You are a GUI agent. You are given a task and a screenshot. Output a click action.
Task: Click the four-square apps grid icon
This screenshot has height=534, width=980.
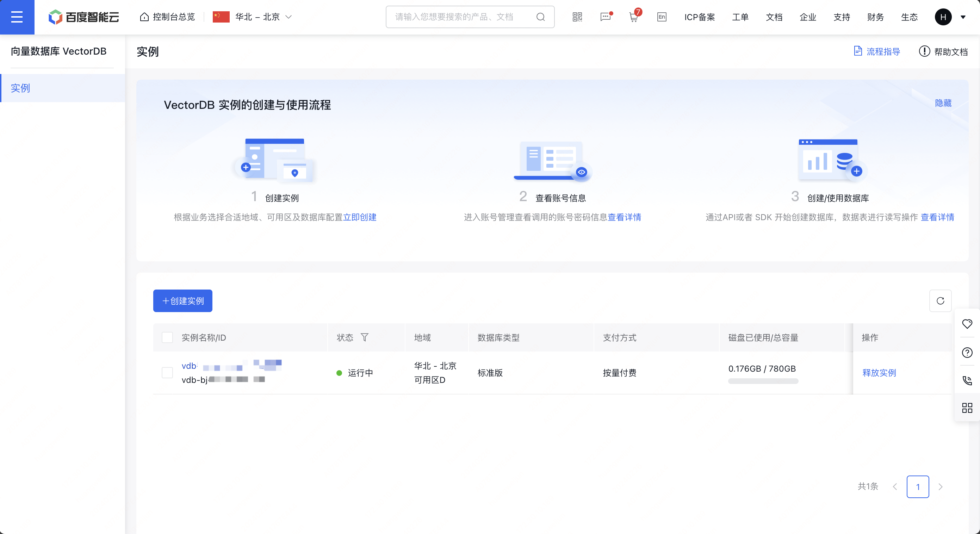click(x=967, y=408)
